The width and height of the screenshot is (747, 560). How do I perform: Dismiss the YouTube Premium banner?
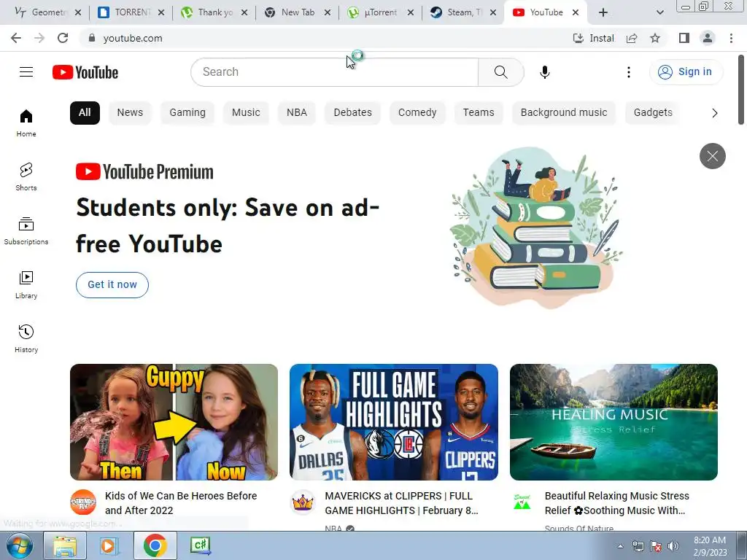pos(712,156)
